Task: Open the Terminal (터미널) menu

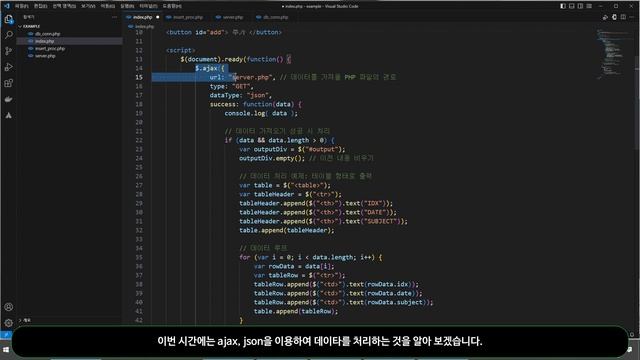Action: tap(148, 6)
